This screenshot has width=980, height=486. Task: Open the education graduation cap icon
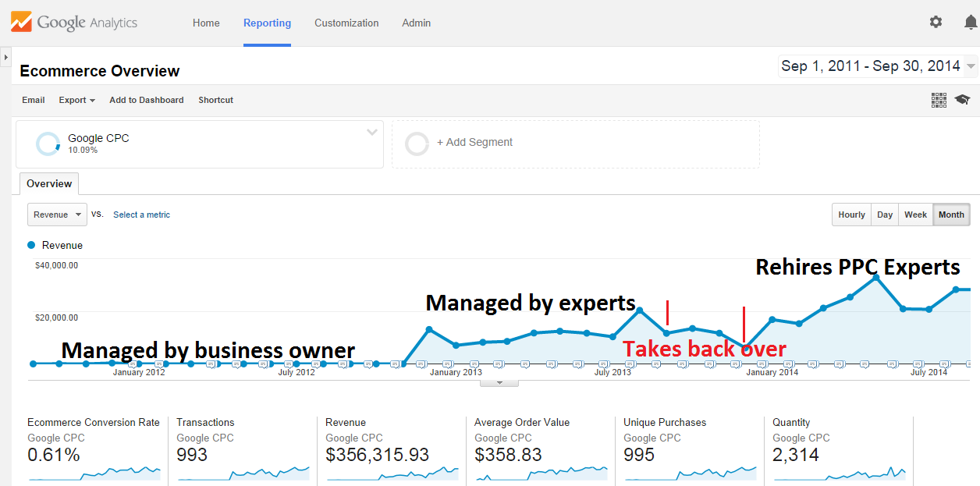962,100
